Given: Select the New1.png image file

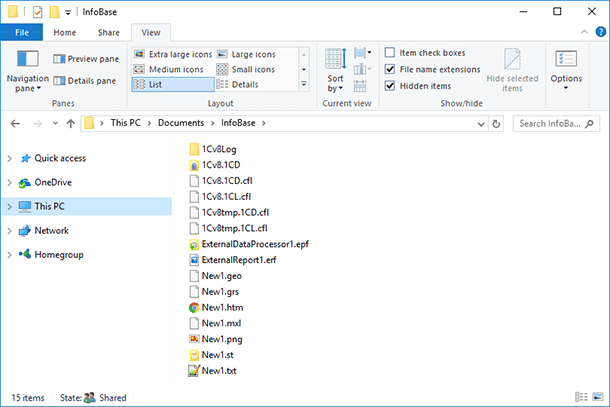Looking at the screenshot, I should tap(216, 339).
